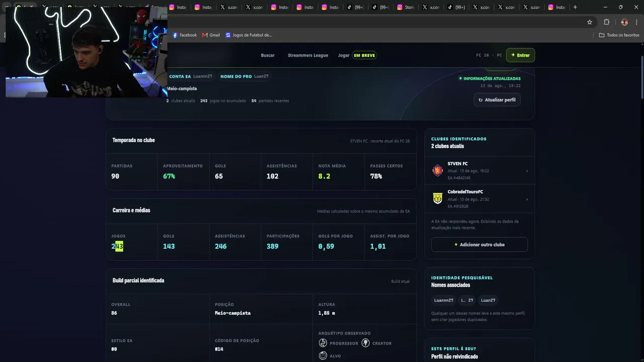The height and width of the screenshot is (362, 644).
Task: Click the Build atual label
Action: click(x=400, y=282)
